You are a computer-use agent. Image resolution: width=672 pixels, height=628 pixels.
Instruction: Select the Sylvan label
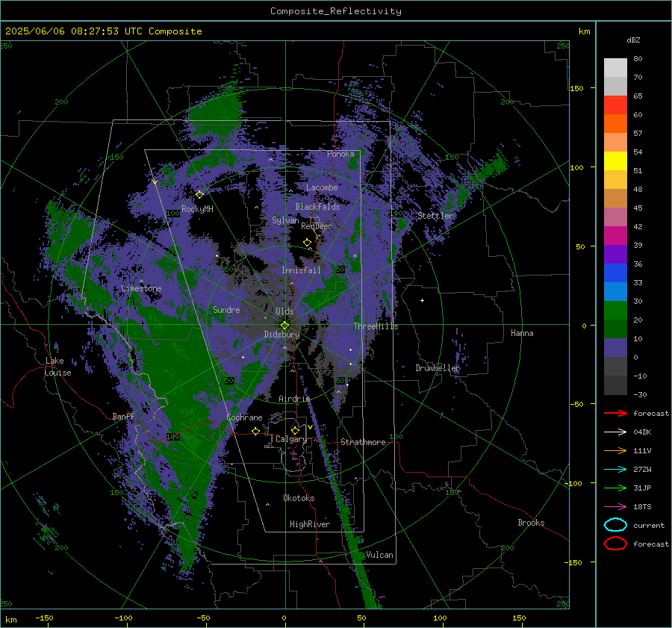coord(285,220)
